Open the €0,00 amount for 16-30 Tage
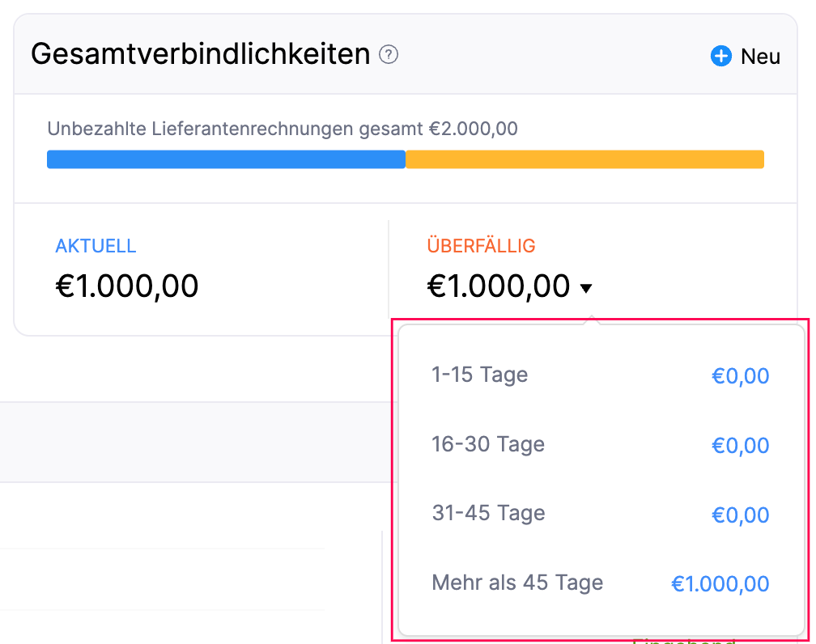Screen dimensions: 816x644 pyautogui.click(x=740, y=446)
